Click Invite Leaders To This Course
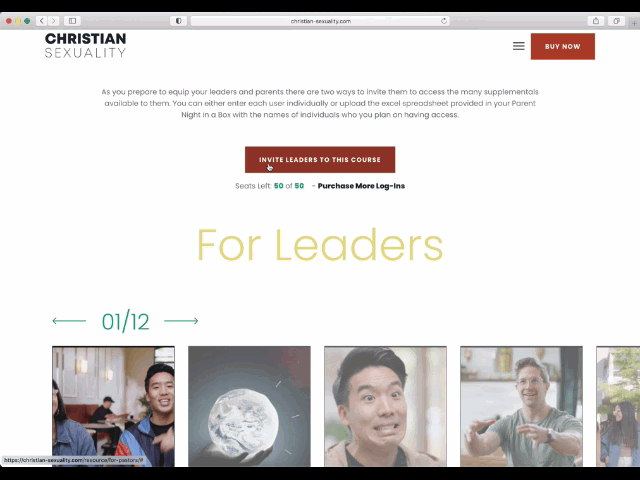The image size is (640, 480). click(x=320, y=160)
